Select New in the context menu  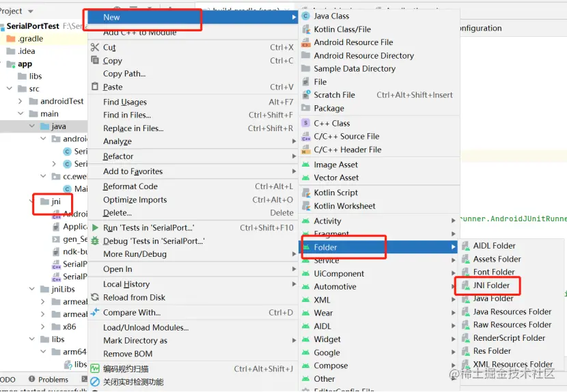tap(193, 17)
